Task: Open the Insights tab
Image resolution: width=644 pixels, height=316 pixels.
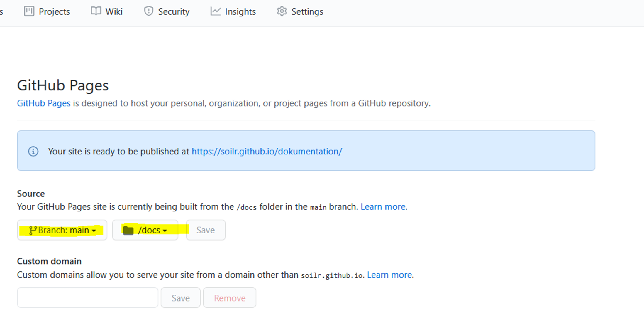Action: click(233, 11)
